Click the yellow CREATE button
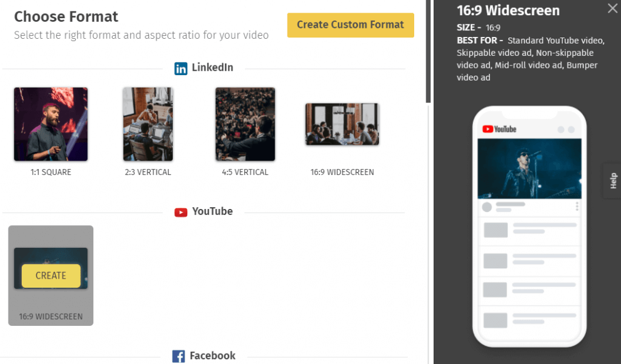This screenshot has width=621, height=364. coord(51,276)
